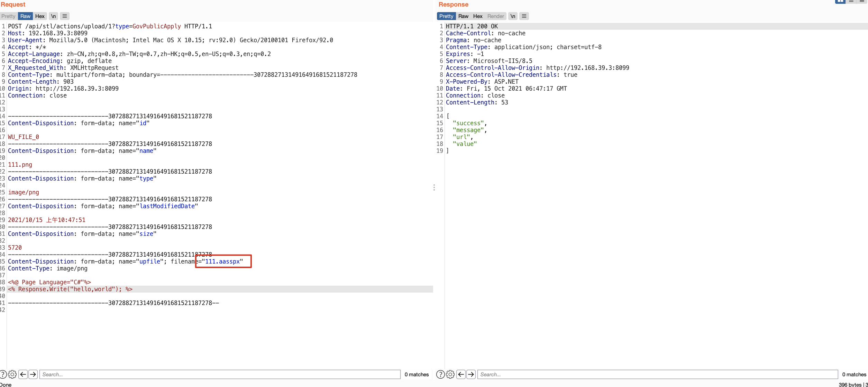Switch Request view to Pretty tab
This screenshot has width=868, height=387.
[x=8, y=16]
